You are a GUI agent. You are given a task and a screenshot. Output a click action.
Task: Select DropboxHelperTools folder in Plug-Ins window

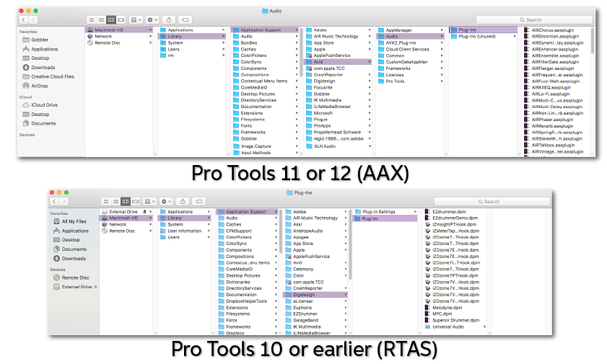248,301
